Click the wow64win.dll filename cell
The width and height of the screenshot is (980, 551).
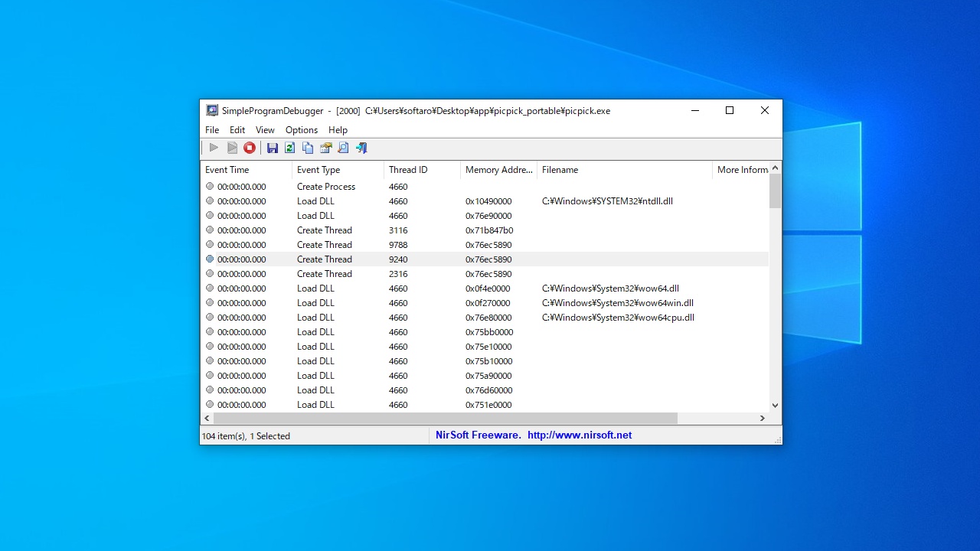pos(618,303)
